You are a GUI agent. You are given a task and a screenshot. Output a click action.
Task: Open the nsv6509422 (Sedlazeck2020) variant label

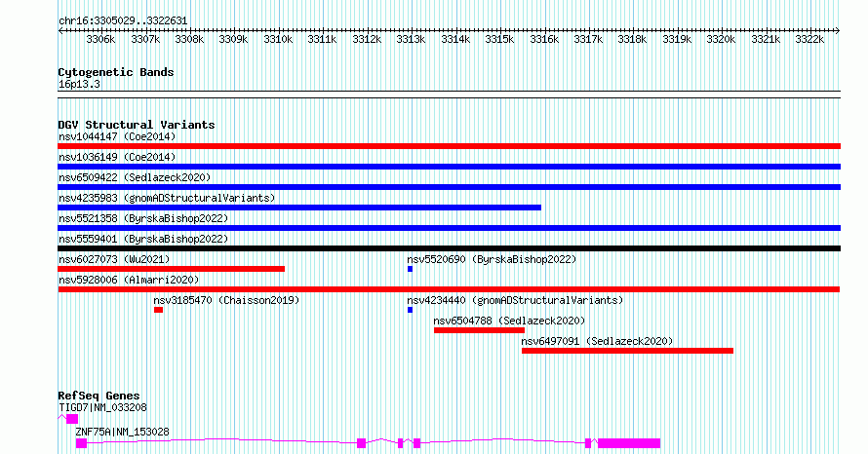point(135,177)
